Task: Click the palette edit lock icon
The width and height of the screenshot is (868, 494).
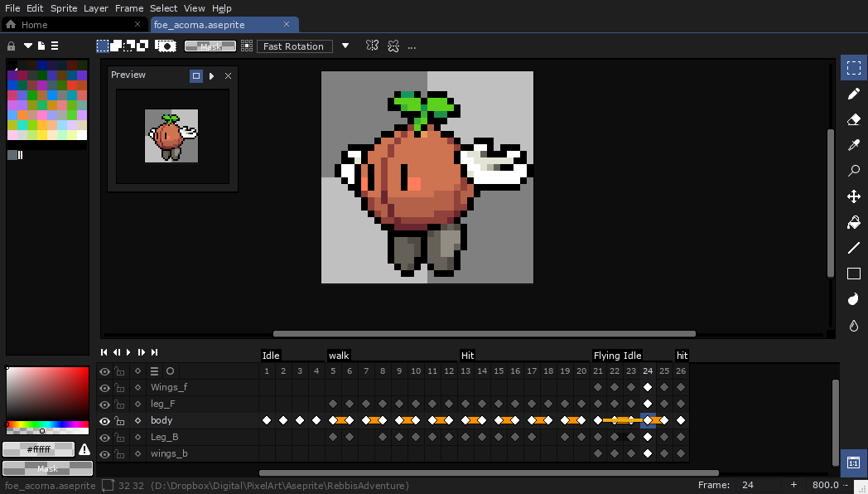Action: 11,46
